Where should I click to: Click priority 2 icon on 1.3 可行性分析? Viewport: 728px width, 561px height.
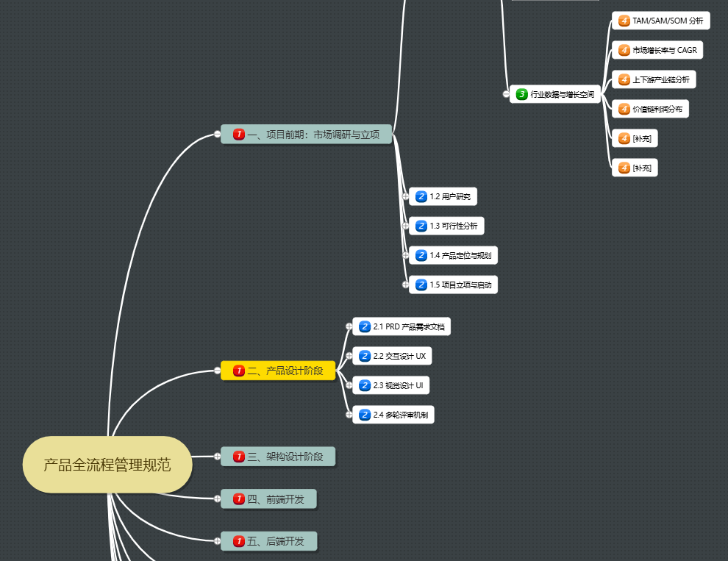click(x=421, y=226)
